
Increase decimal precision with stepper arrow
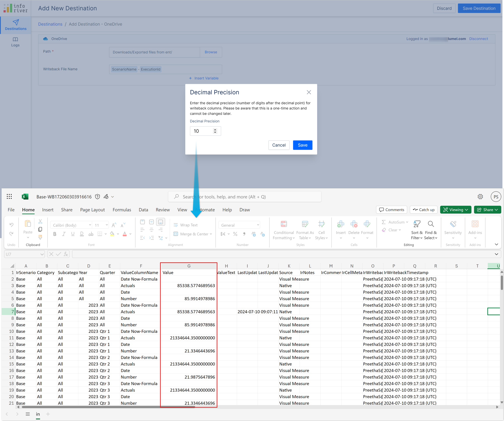point(215,130)
